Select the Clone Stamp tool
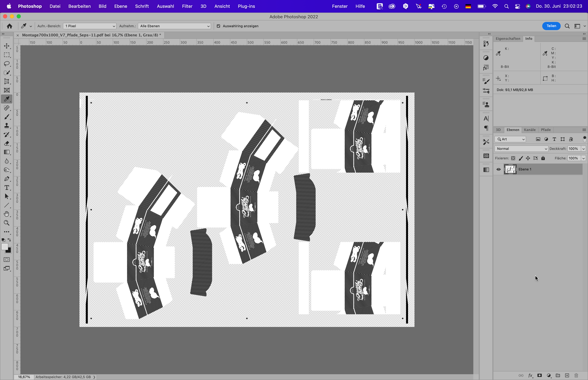588x380 pixels. [x=7, y=126]
